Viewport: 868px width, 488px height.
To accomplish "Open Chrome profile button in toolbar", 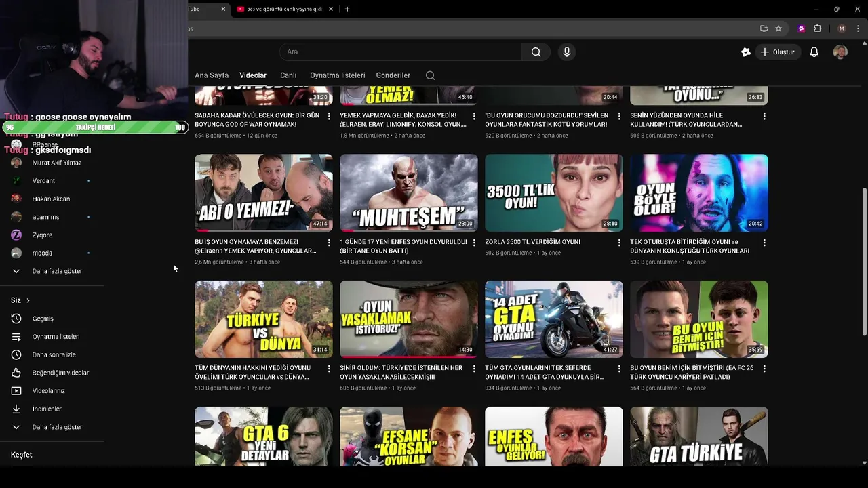I will coord(842,28).
